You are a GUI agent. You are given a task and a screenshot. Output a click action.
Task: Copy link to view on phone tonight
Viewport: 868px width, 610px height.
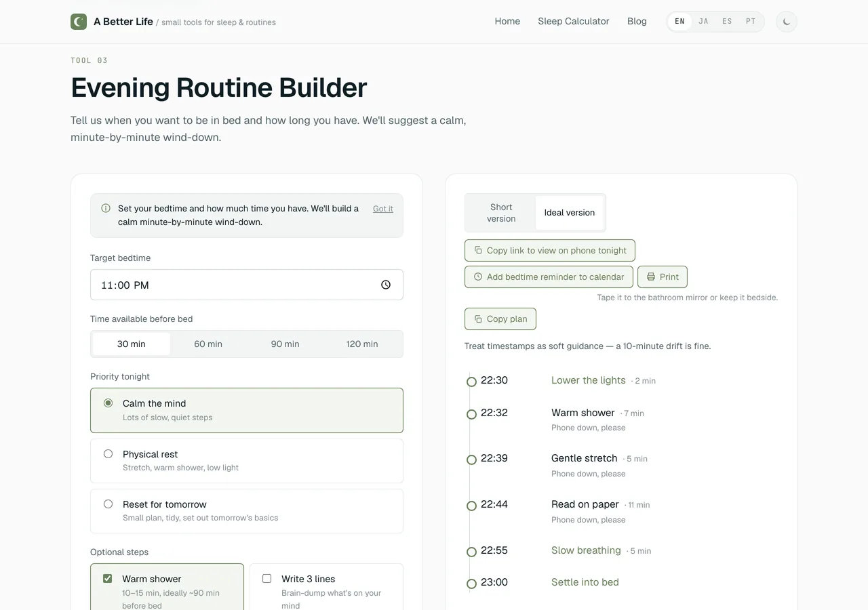pos(550,250)
